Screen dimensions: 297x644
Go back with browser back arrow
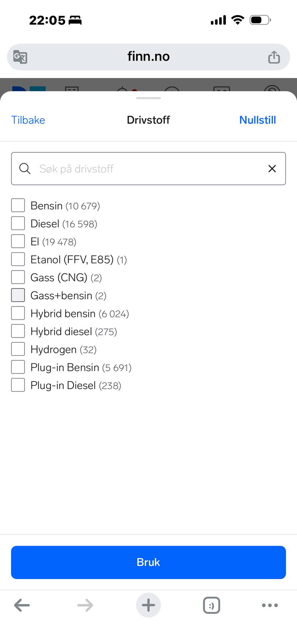(x=22, y=605)
